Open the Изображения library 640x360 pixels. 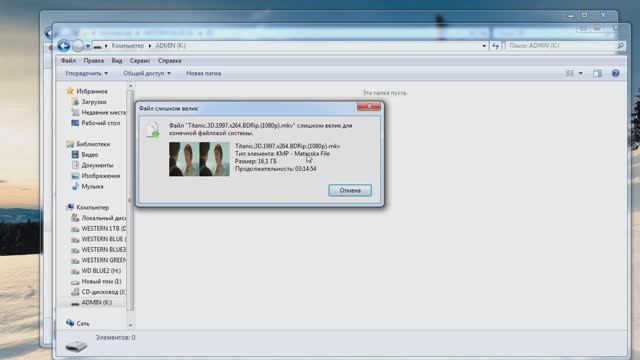tap(101, 176)
